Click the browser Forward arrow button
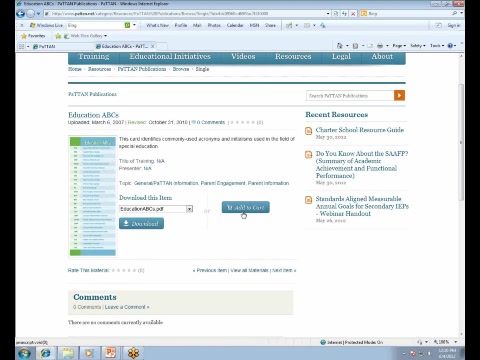This screenshot has height=360, width=480. (x=31, y=14)
